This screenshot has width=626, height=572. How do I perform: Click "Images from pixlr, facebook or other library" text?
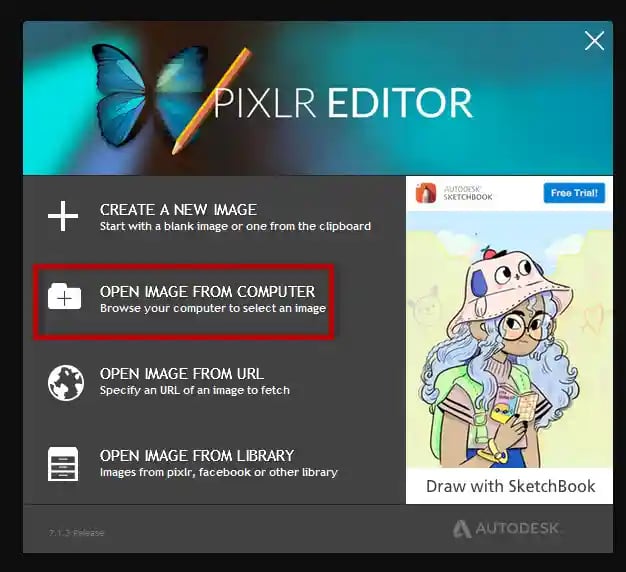pyautogui.click(x=219, y=472)
